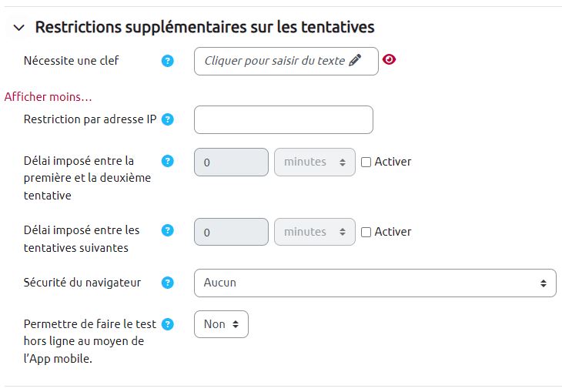
Task: Enable delay between first and second attempt
Action: click(366, 162)
